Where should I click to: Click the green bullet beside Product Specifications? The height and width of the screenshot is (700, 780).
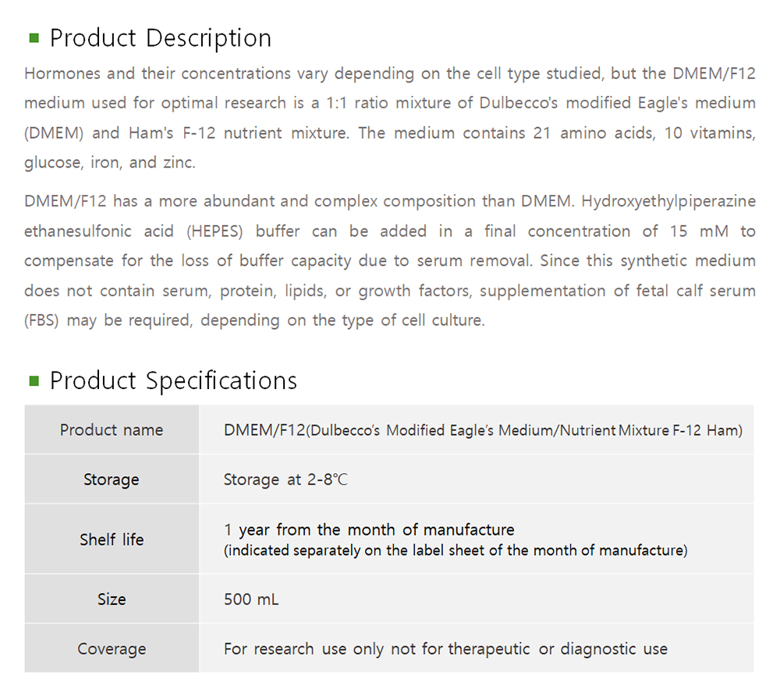point(34,380)
